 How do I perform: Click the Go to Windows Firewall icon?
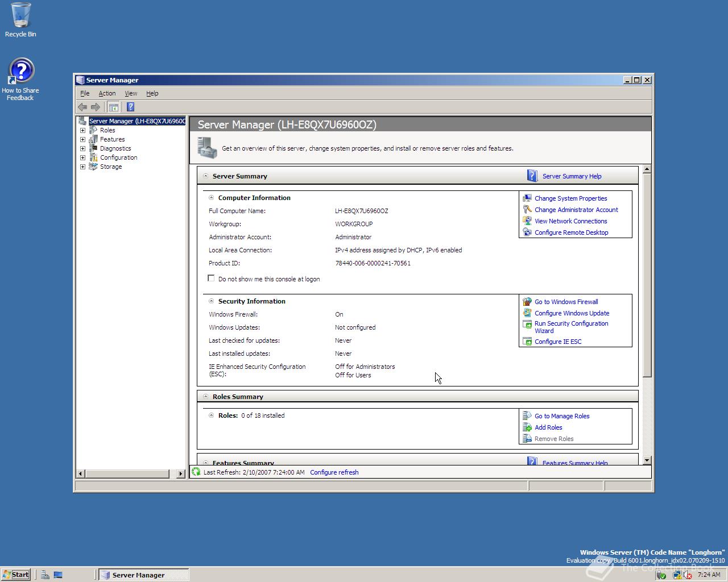[x=527, y=302]
